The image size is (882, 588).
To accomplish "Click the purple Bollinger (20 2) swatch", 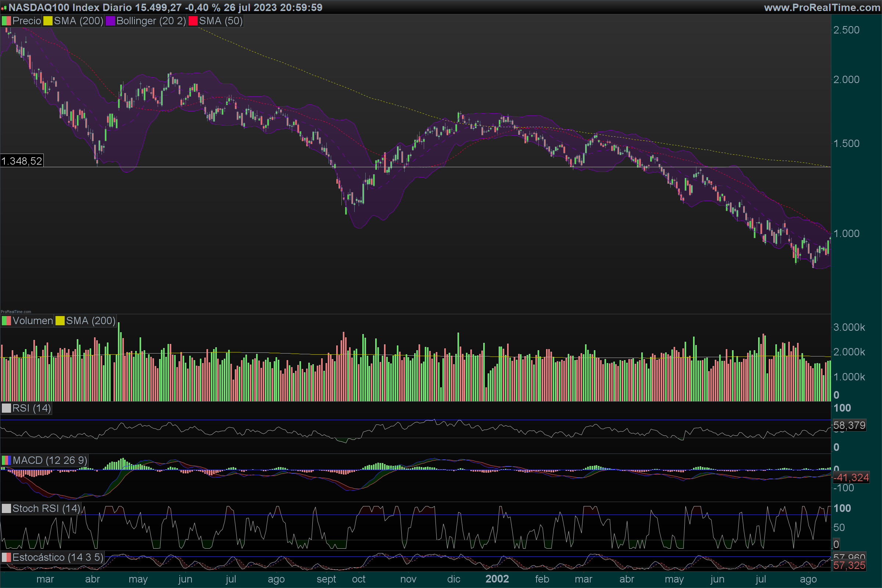I will tap(110, 21).
